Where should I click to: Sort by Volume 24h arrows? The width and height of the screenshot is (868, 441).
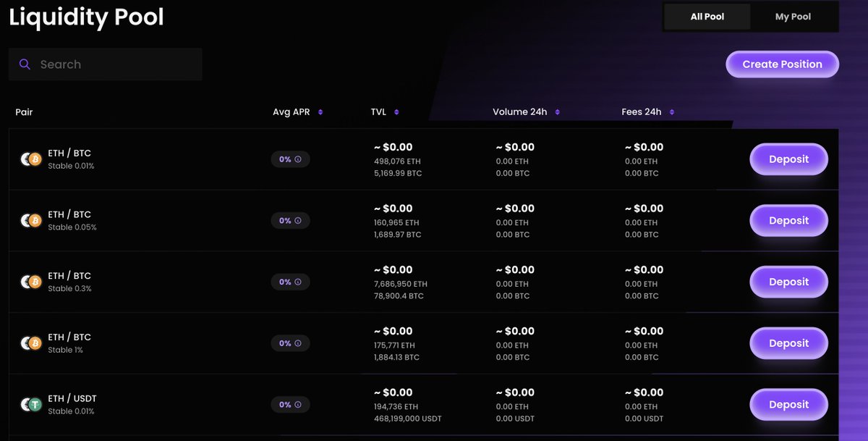[557, 112]
